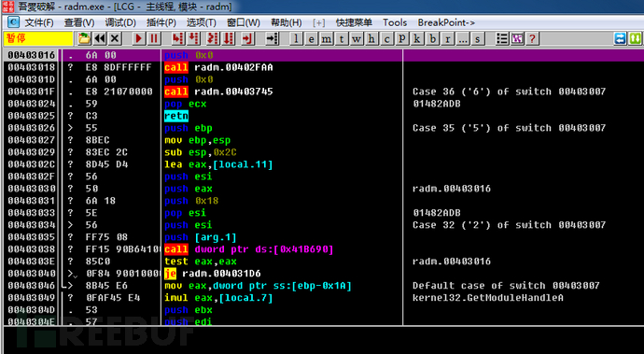This screenshot has height=354, width=644.
Task: Click address 00403034 in address column
Action: click(x=31, y=225)
